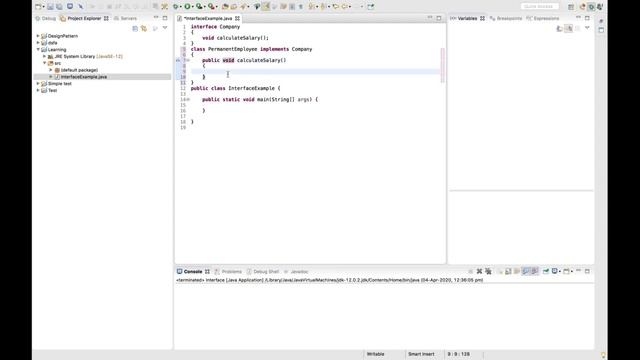The image size is (640, 360).
Task: Click the Save All toolbar icon
Action: (59, 7)
